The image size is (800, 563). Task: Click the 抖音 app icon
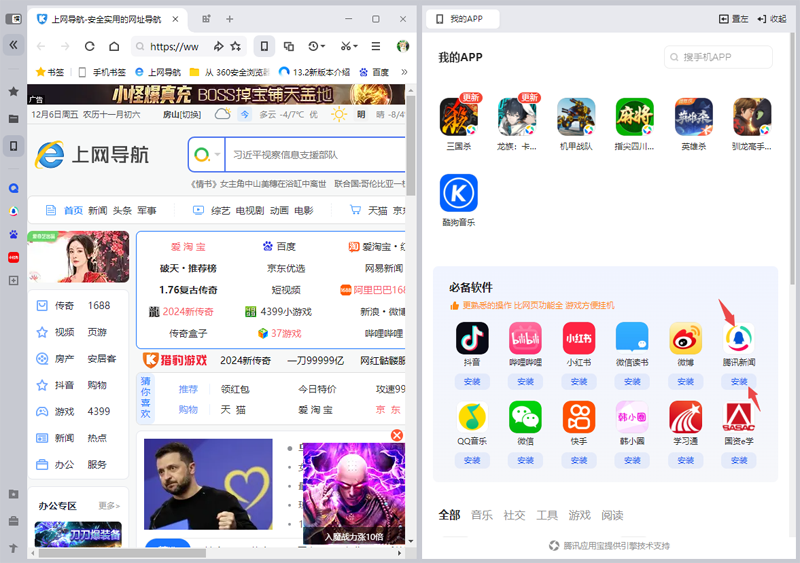(472, 338)
